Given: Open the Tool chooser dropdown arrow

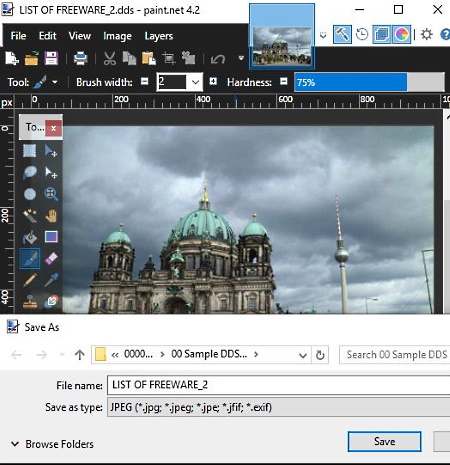Looking at the screenshot, I should click(x=55, y=82).
